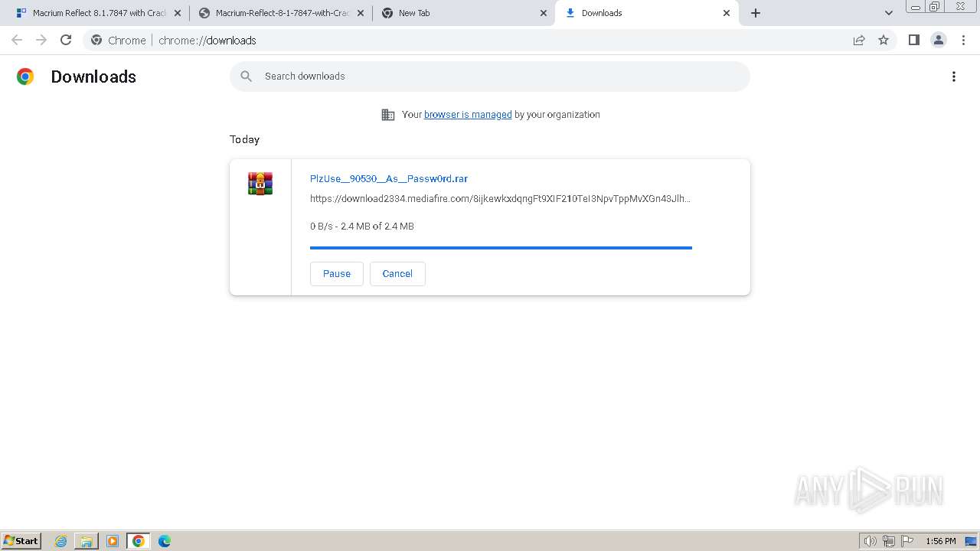Image resolution: width=980 pixels, height=551 pixels.
Task: Click the 1:56 PM clock
Action: point(941,541)
